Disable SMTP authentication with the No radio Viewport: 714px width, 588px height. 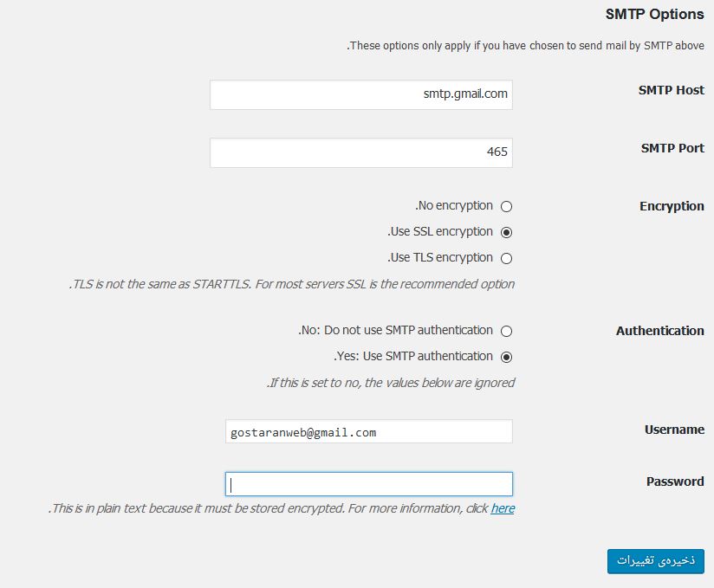coord(507,331)
